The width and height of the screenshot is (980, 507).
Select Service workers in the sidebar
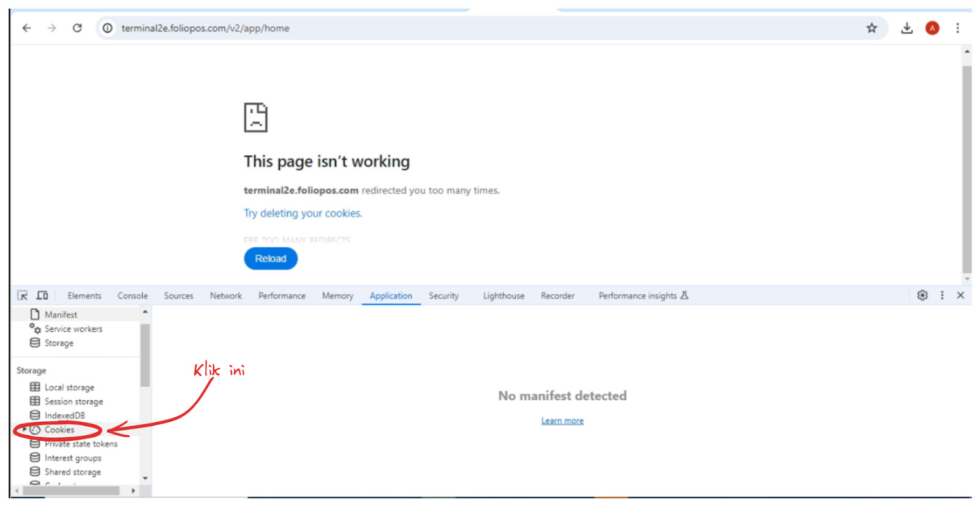73,329
